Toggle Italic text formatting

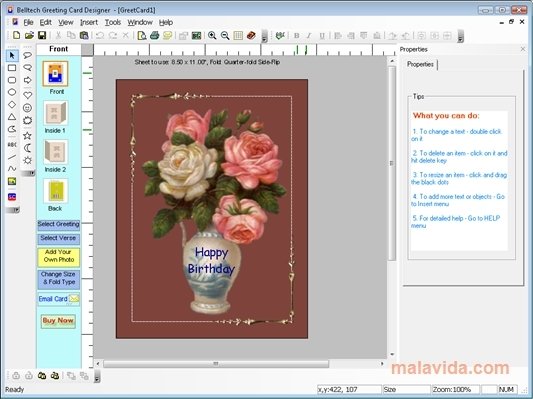(309, 35)
